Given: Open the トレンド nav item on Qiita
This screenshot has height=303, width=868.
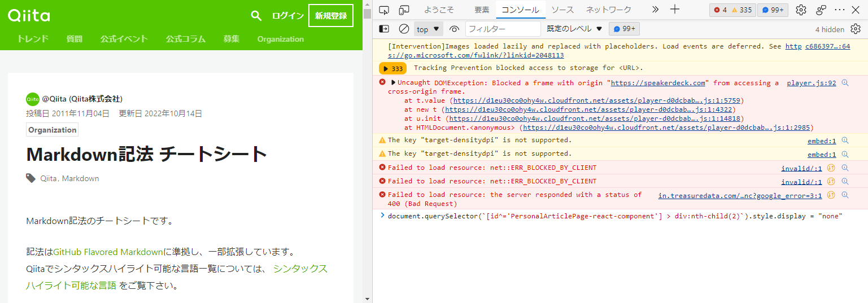Looking at the screenshot, I should point(33,39).
